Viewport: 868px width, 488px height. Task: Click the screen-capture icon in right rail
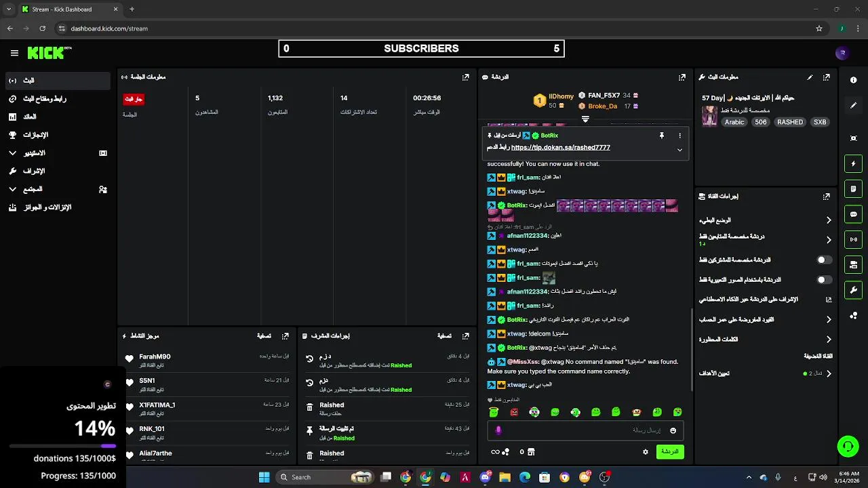coord(853,138)
